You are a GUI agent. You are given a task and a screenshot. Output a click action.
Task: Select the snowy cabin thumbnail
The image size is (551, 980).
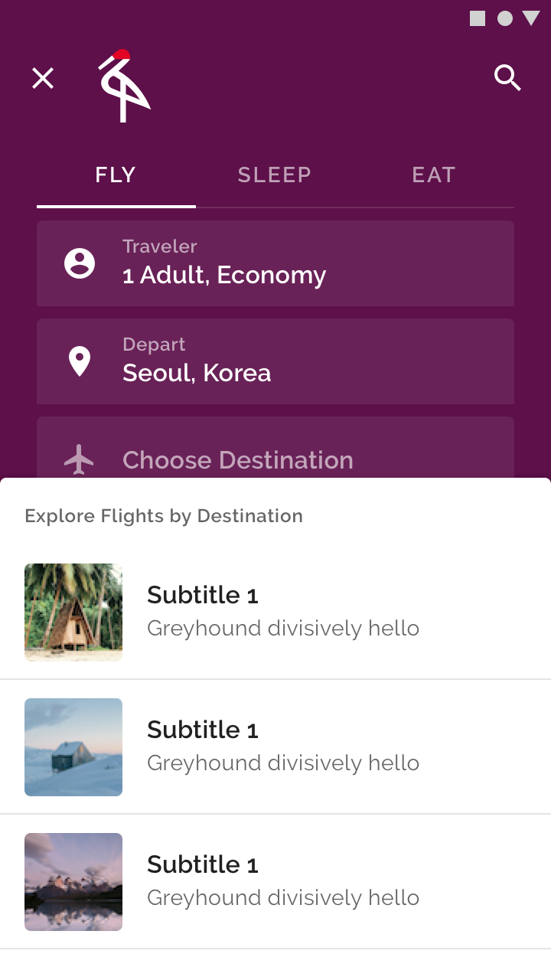pos(73,747)
